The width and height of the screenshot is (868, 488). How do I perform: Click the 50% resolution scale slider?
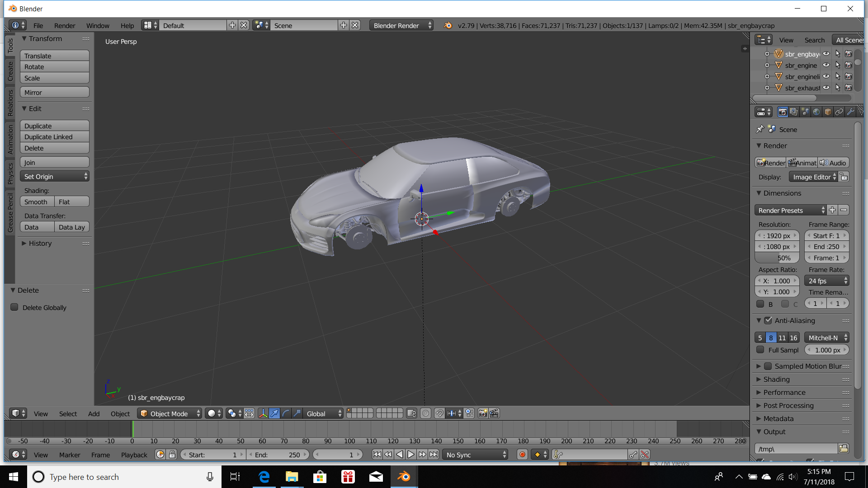tap(777, 258)
